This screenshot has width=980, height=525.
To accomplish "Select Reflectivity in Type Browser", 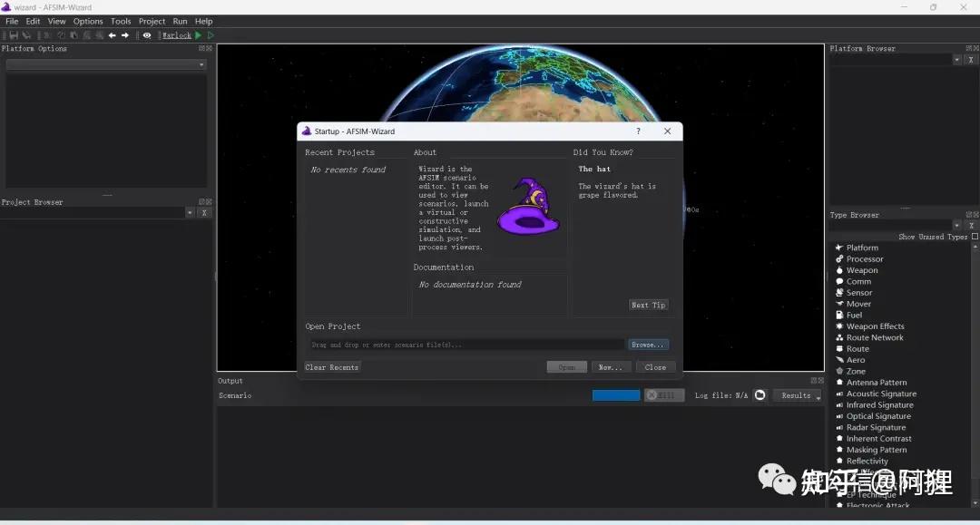I will [867, 462].
